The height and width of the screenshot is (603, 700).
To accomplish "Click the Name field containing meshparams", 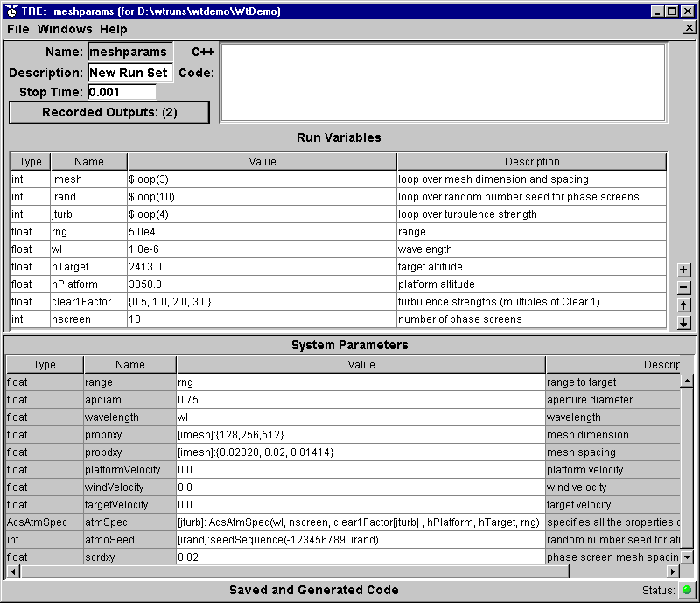I will 130,53.
